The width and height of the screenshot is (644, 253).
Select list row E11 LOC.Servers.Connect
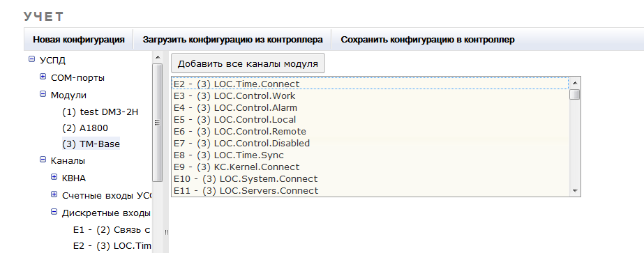coord(370,191)
